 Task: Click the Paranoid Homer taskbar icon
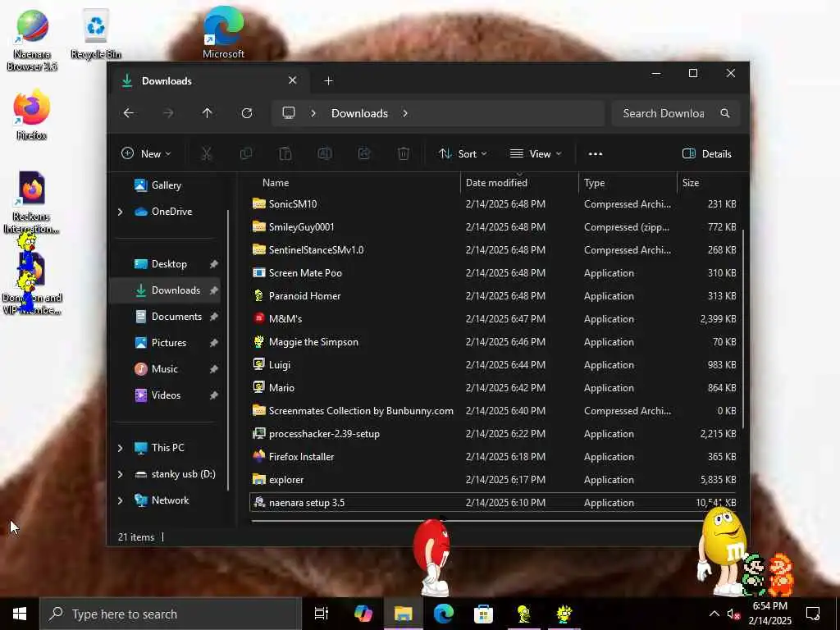(523, 614)
